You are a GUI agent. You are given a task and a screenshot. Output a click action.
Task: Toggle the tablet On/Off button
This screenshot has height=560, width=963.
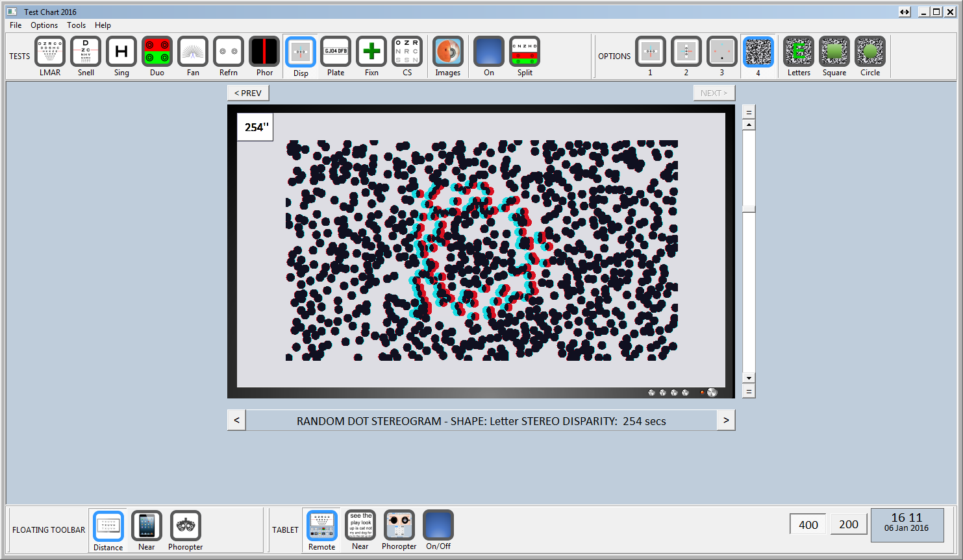coord(438,526)
